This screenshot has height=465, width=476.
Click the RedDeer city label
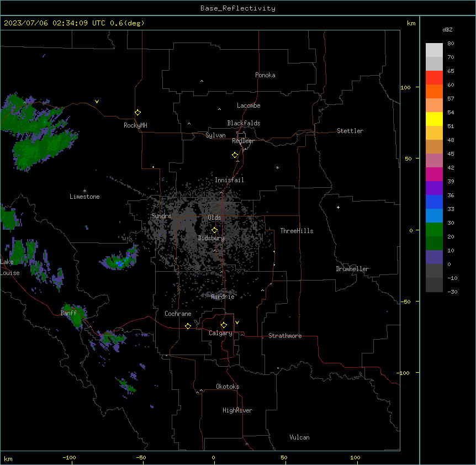[243, 141]
